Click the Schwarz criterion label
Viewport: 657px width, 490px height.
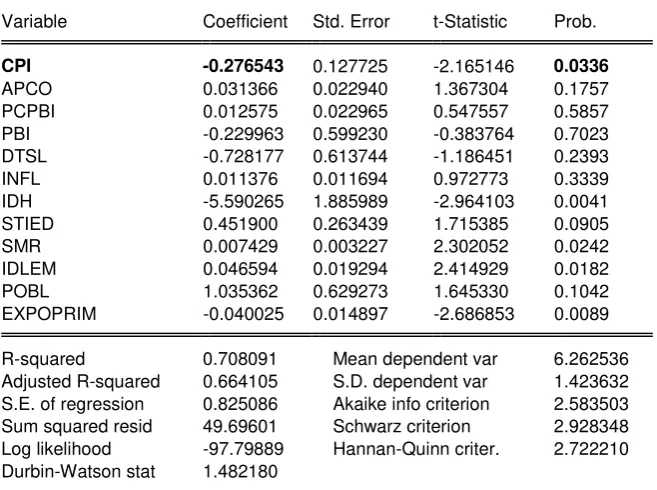point(401,426)
